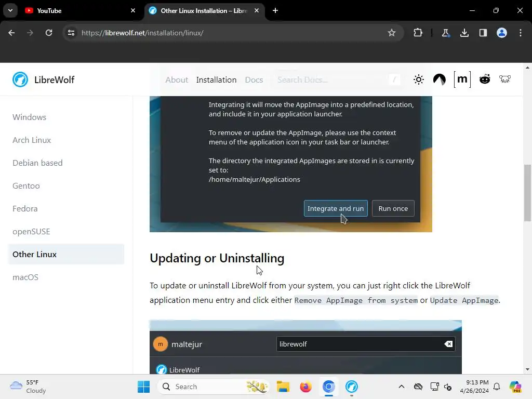Viewport: 532px width, 399px height.
Task: Open the Lemmy icon link
Action: [x=505, y=79]
